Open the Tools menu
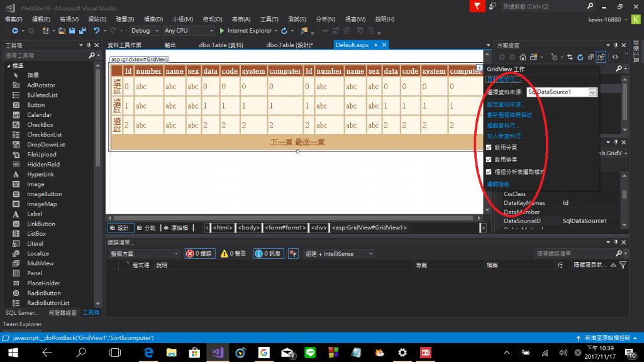644x362 pixels. pyautogui.click(x=269, y=19)
